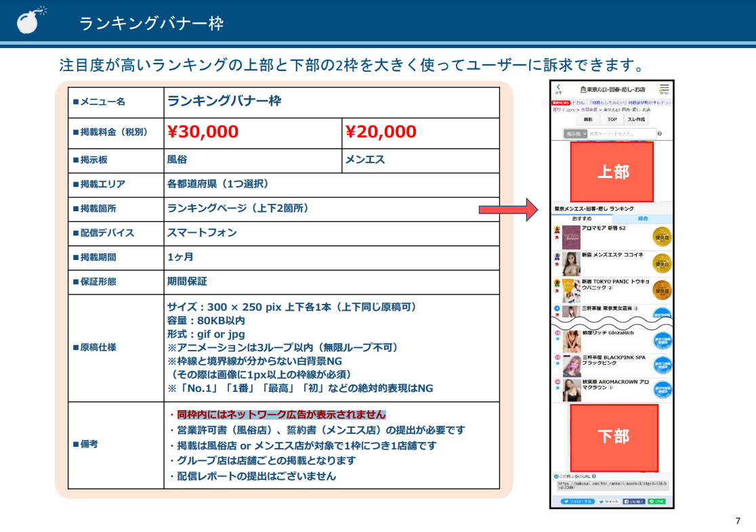Click the ツイート share button

[x=608, y=501]
